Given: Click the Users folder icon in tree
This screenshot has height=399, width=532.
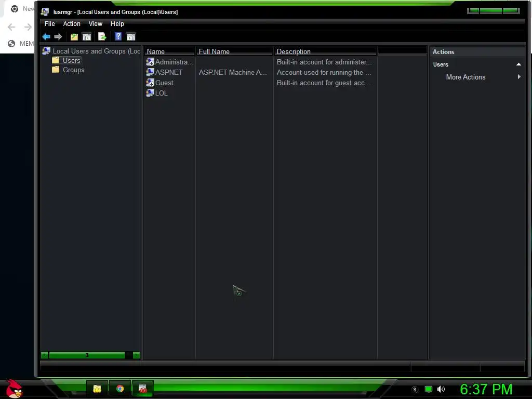Looking at the screenshot, I should tap(56, 60).
